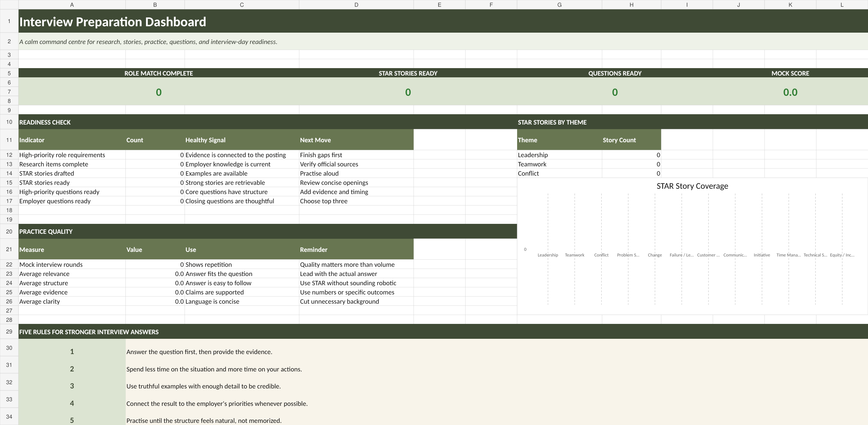Select the Mock Score value 0.0
Screen dimensions: 868x425
click(790, 92)
